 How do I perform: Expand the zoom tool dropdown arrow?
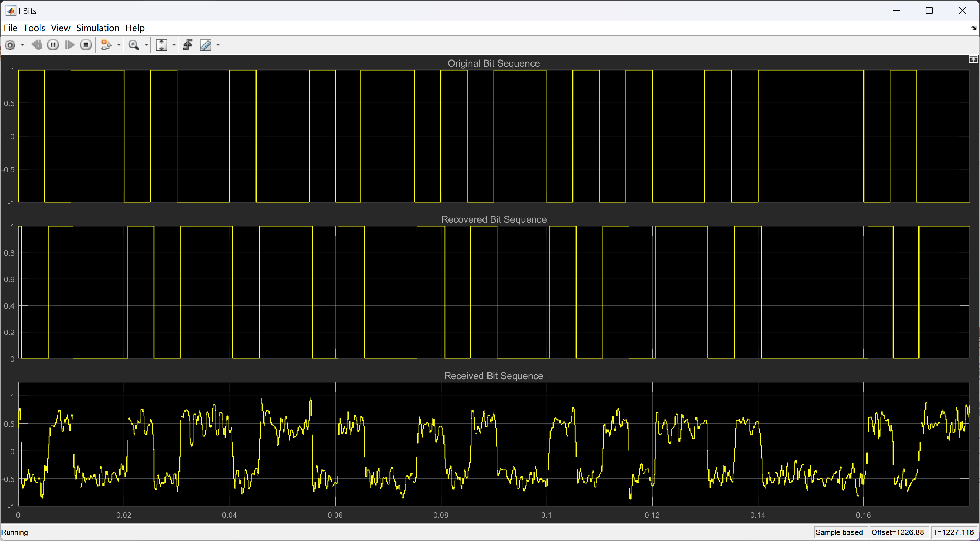146,45
